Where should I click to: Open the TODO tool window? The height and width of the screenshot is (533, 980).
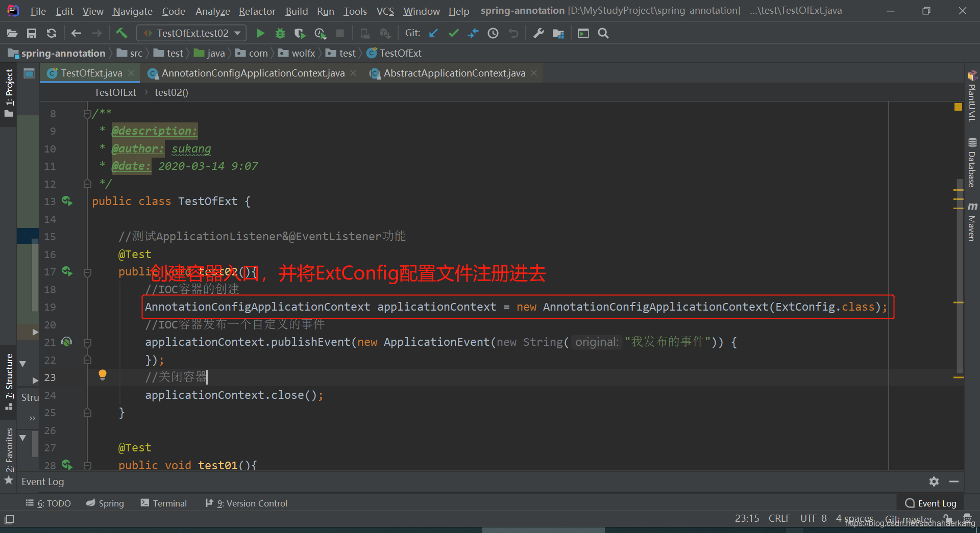click(48, 503)
